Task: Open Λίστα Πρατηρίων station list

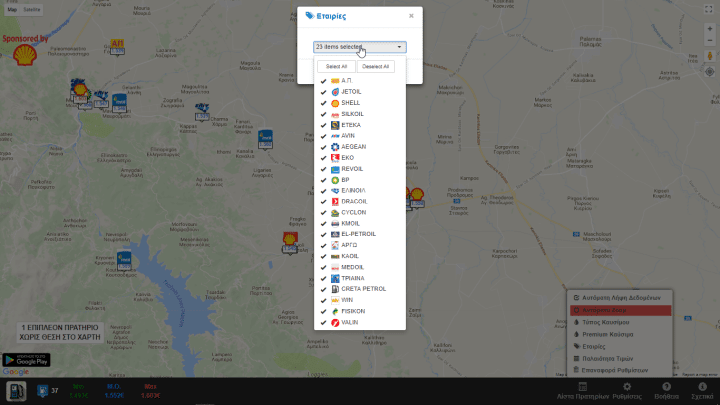Action: pos(583,391)
